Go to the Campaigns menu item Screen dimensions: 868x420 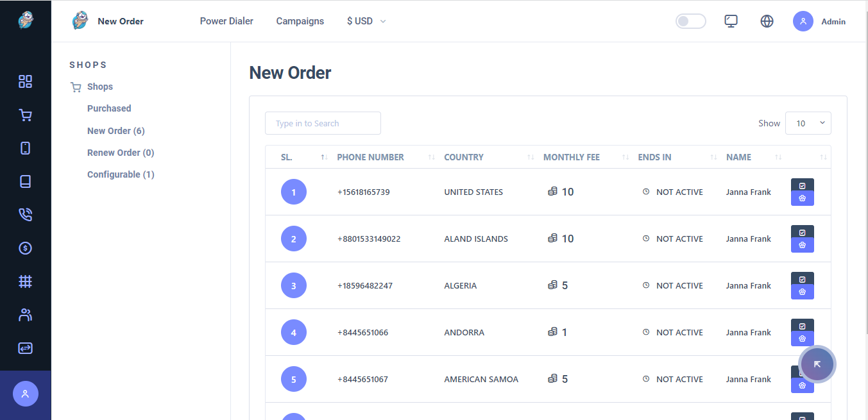pos(300,21)
